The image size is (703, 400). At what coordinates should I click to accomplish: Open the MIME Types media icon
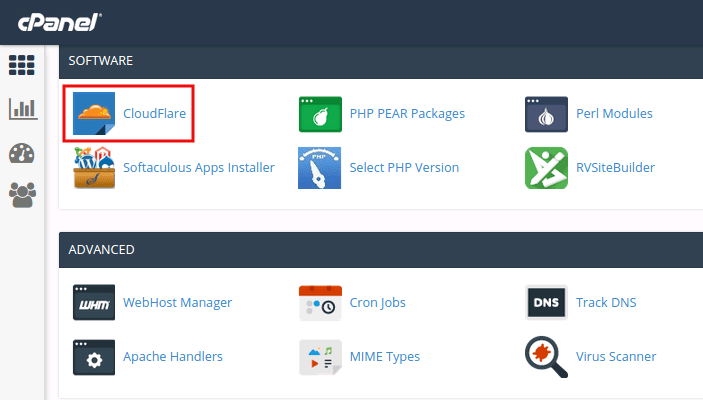point(320,357)
